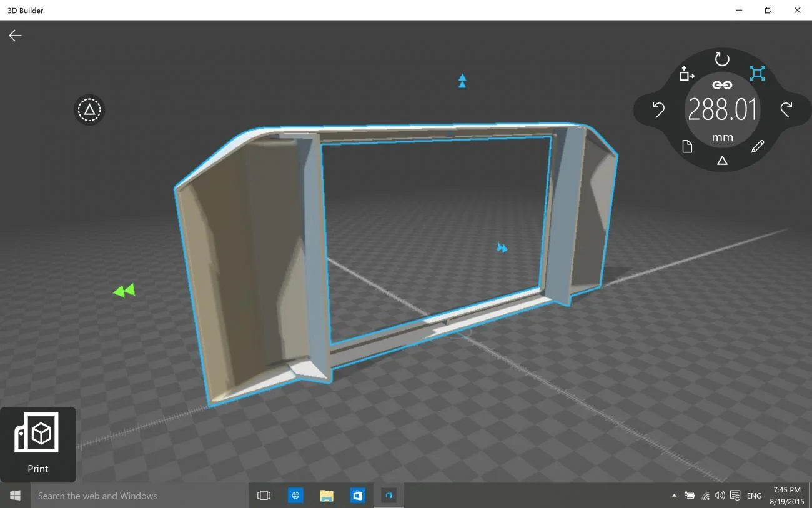Open the clock showing 7:45 PM
Viewport: 812px width, 508px height.
pyautogui.click(x=786, y=496)
